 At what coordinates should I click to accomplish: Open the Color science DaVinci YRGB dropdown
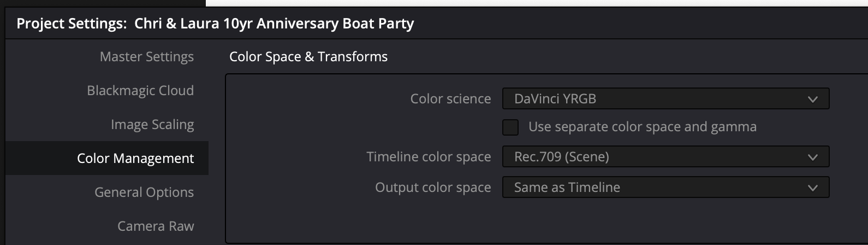pyautogui.click(x=665, y=99)
